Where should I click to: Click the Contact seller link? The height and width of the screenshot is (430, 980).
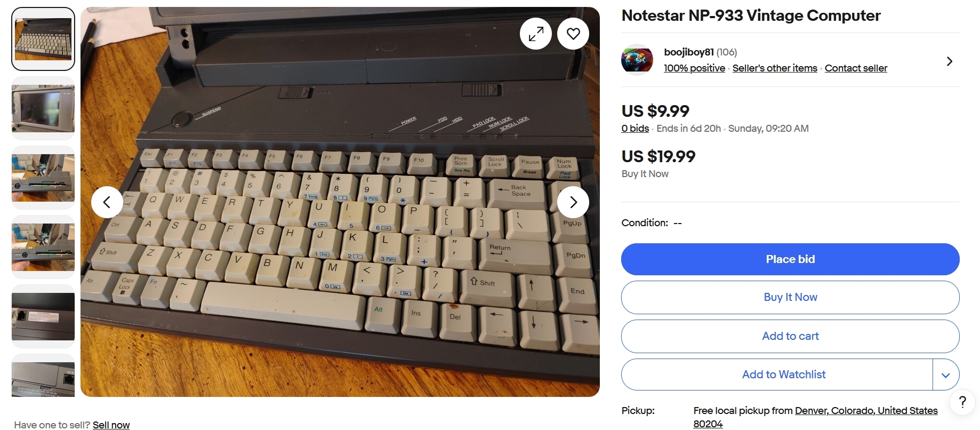856,68
